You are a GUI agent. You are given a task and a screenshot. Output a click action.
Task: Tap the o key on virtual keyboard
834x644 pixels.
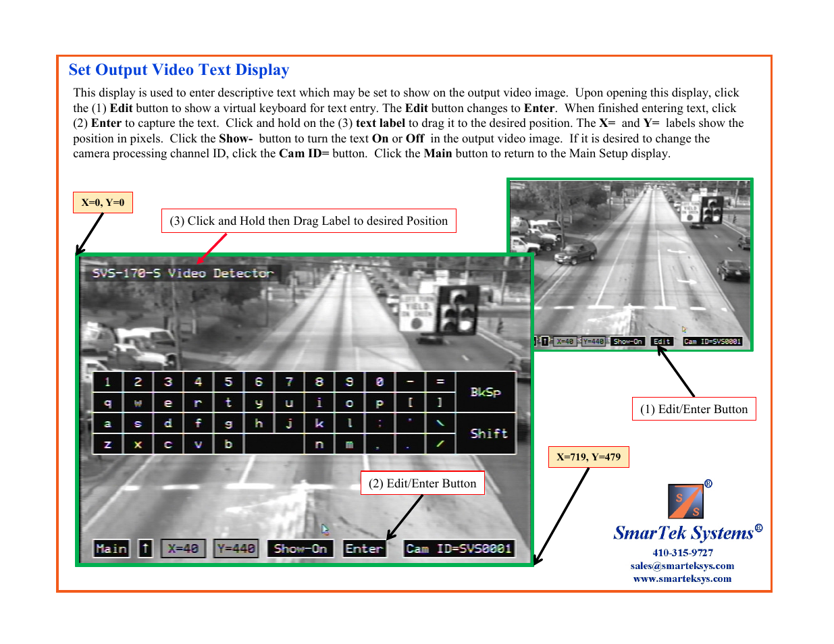pos(350,403)
